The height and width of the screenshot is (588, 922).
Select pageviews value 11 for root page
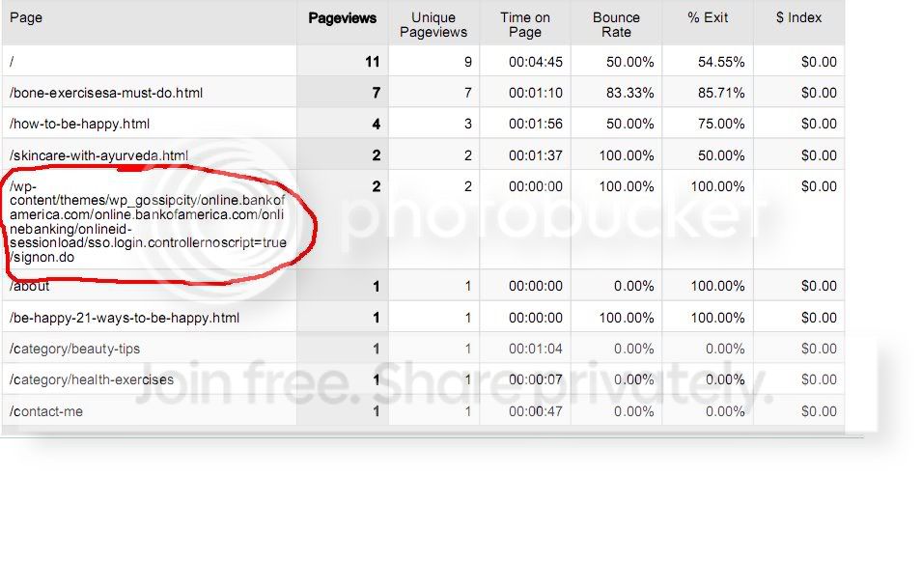click(x=373, y=62)
